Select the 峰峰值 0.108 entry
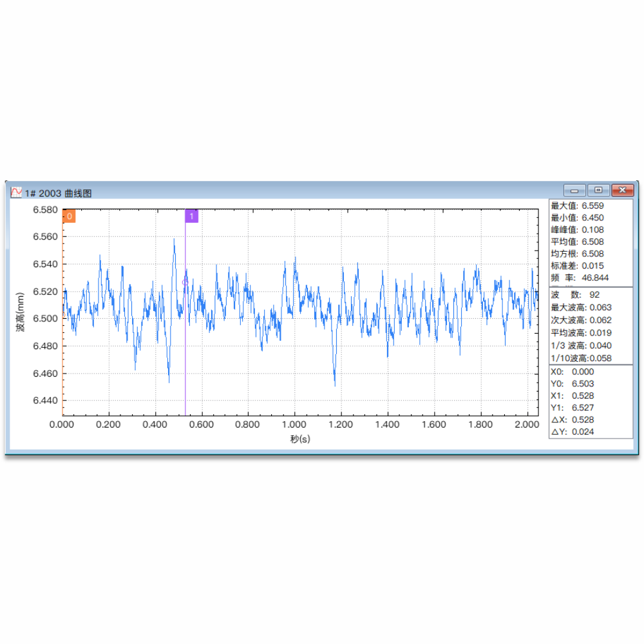 [x=577, y=230]
